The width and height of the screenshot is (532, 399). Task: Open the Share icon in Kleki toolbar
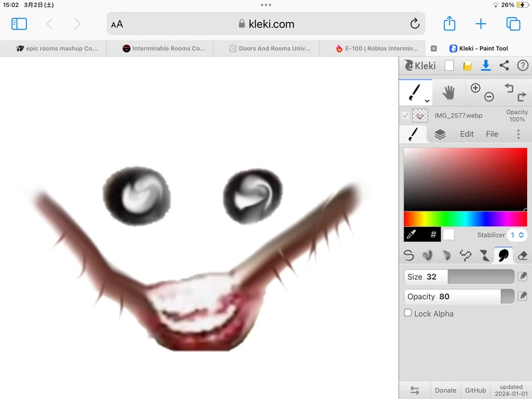coord(504,66)
